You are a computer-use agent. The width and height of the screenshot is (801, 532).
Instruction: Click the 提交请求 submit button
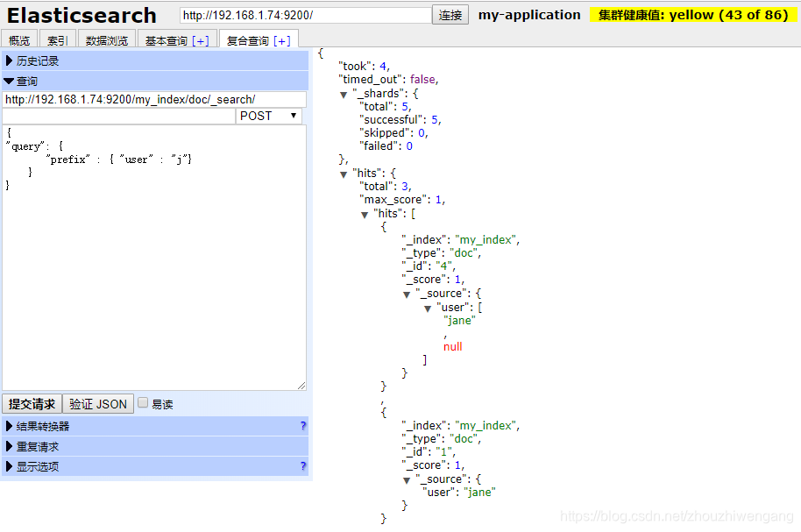click(x=32, y=404)
